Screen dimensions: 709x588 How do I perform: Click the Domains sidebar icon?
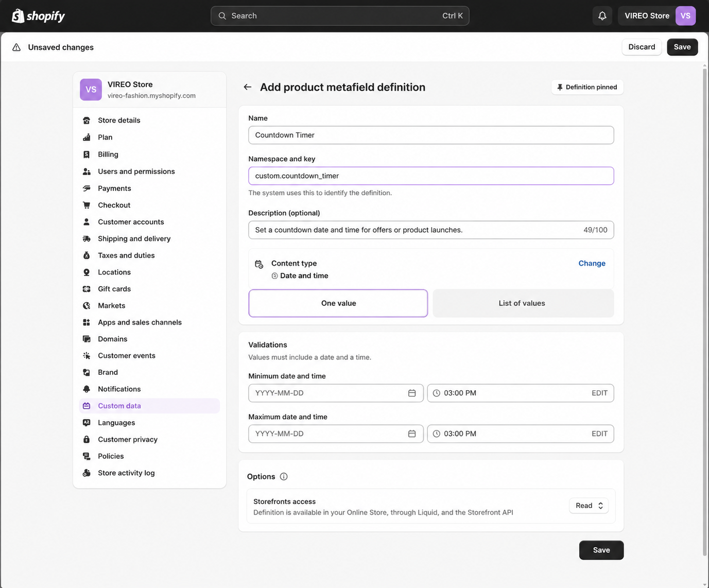click(x=87, y=339)
